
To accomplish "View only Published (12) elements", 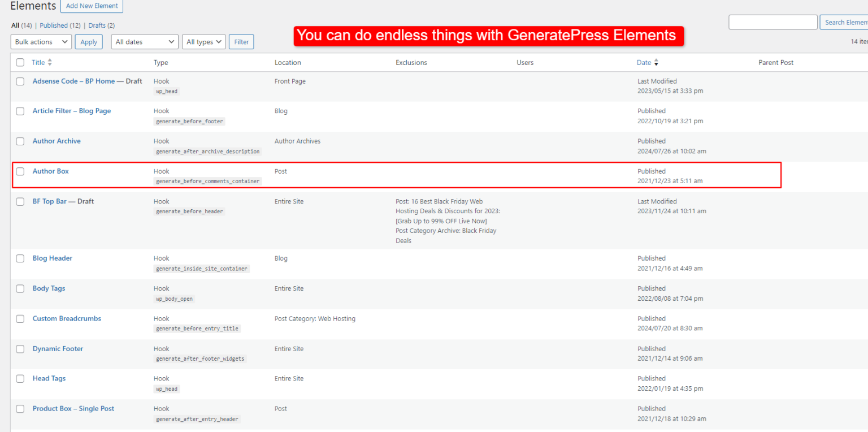I will [54, 25].
